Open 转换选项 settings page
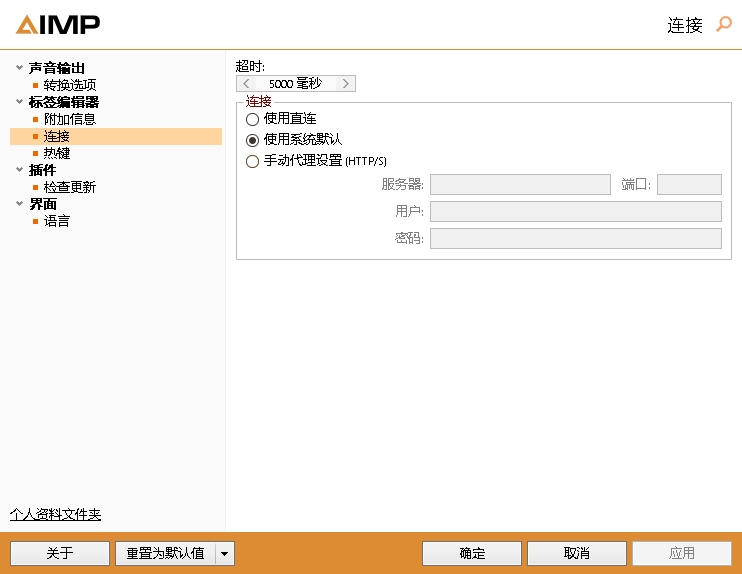This screenshot has height=574, width=742. (70, 85)
